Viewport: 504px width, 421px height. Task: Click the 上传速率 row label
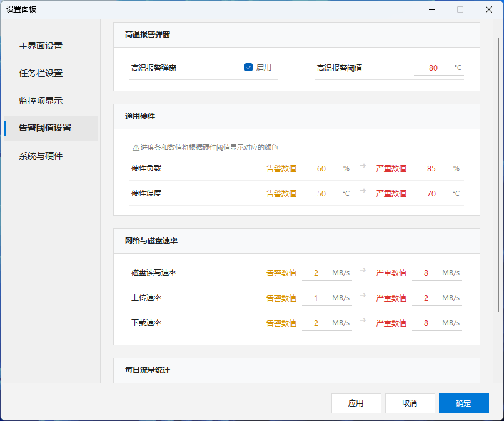[x=146, y=298]
